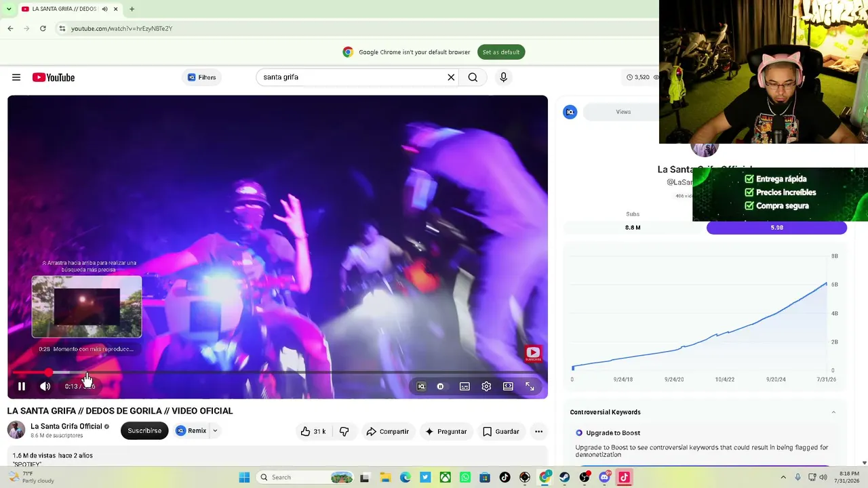The height and width of the screenshot is (488, 868).
Task: Click the address bar URL
Action: pyautogui.click(x=121, y=28)
